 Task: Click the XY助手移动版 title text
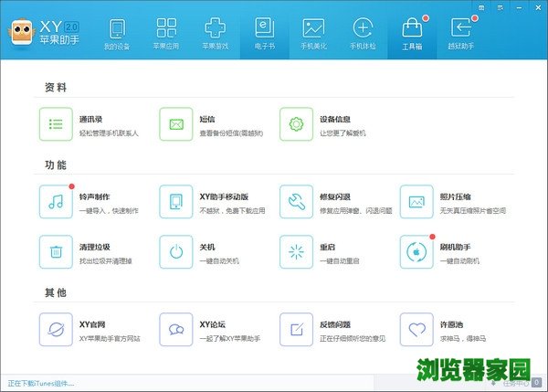click(x=224, y=196)
